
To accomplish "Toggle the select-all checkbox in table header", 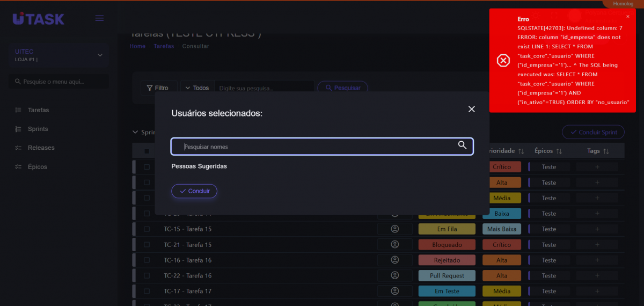I will pos(147,151).
